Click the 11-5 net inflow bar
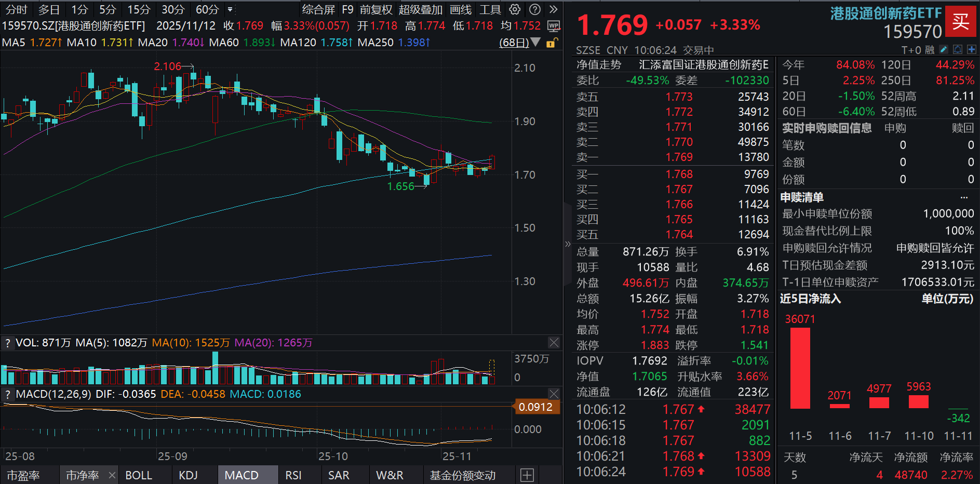The image size is (980, 484). (800, 369)
